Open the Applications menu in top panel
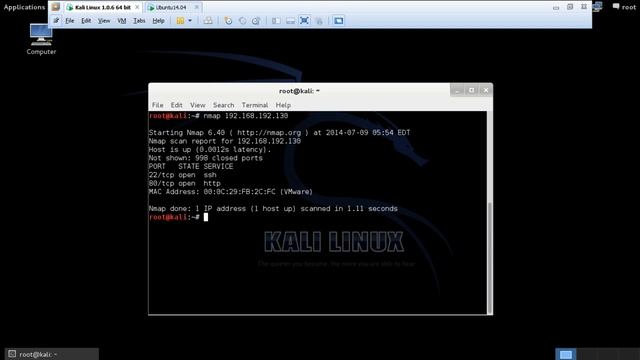 coord(24,7)
